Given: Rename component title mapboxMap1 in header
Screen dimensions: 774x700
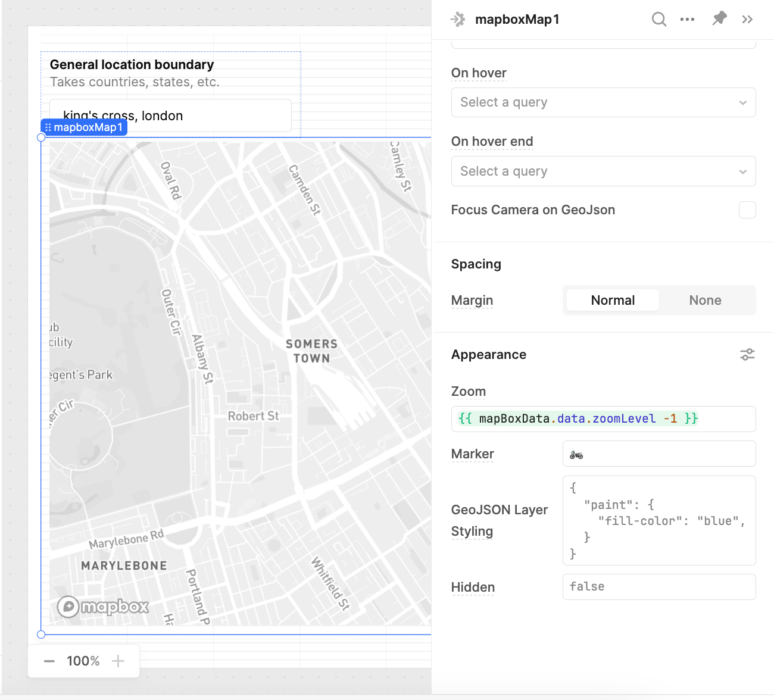Looking at the screenshot, I should pos(517,19).
